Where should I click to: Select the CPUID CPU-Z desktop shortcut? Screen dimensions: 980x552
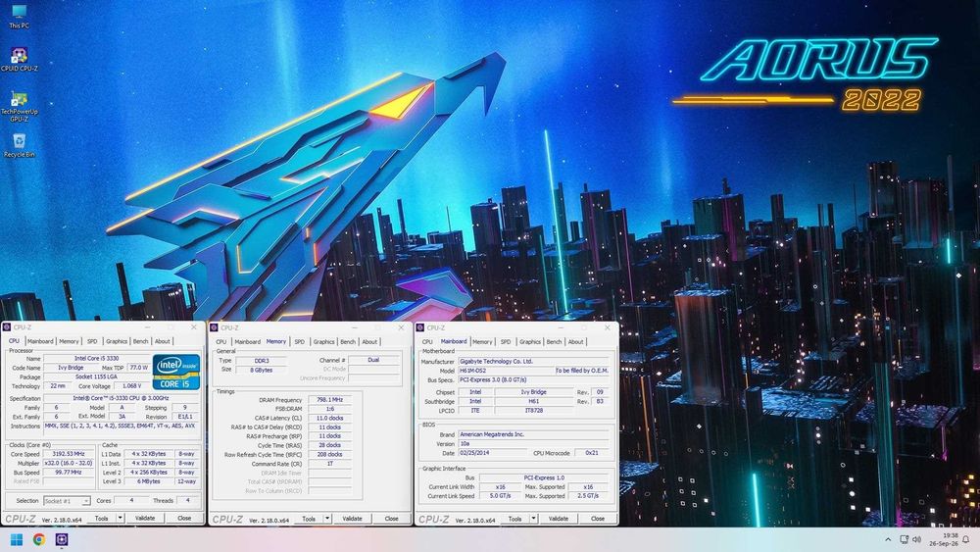click(19, 60)
